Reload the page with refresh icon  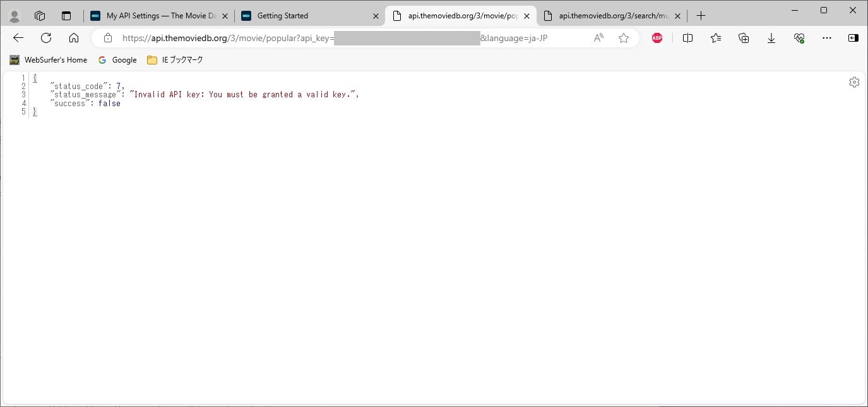click(46, 38)
